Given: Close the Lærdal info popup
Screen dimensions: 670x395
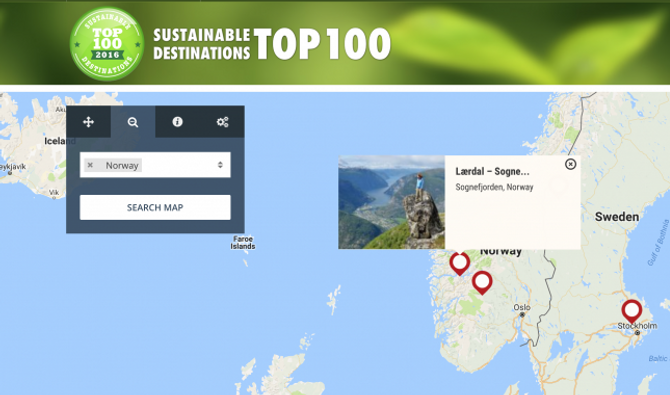Looking at the screenshot, I should (x=570, y=164).
